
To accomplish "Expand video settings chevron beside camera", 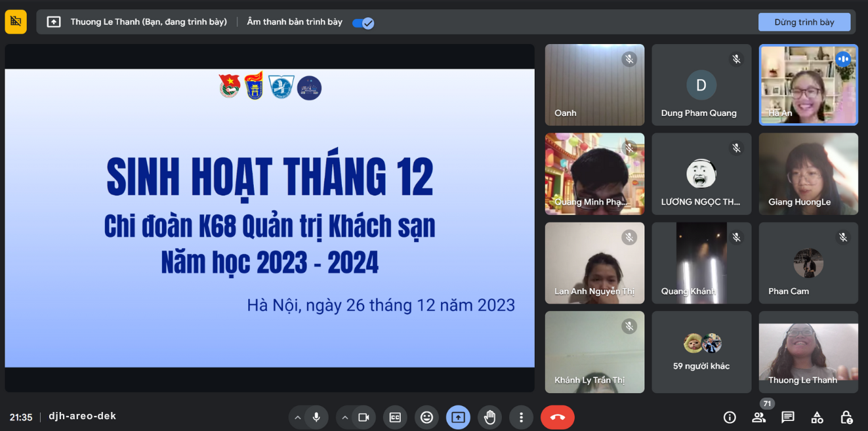I will click(x=345, y=417).
